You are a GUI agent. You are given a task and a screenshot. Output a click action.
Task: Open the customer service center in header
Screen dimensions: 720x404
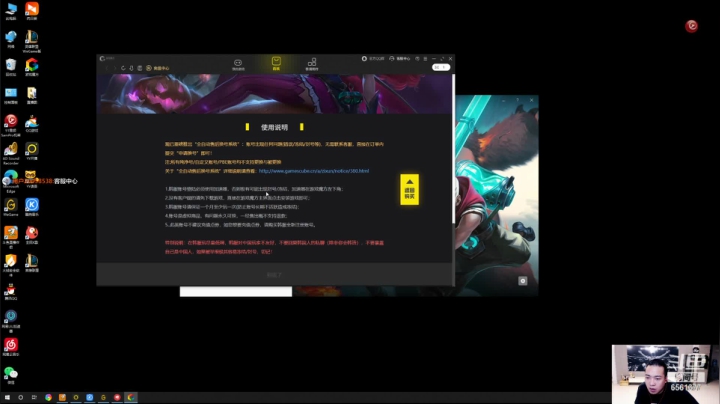click(399, 59)
